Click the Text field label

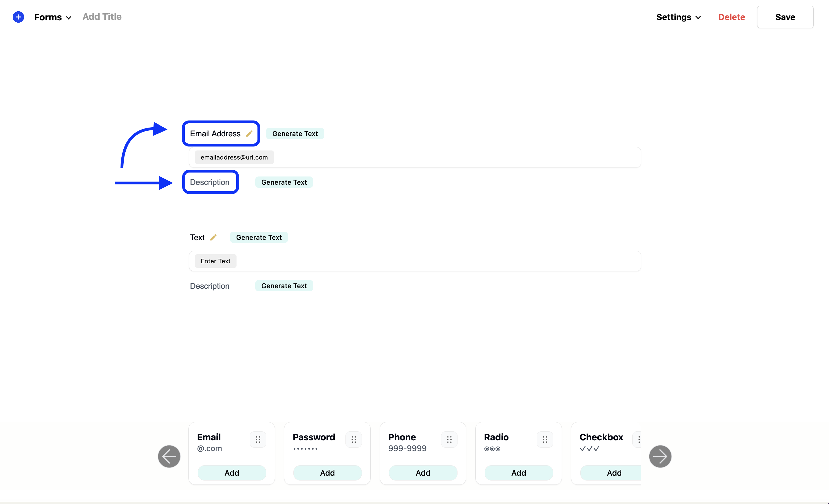197,237
